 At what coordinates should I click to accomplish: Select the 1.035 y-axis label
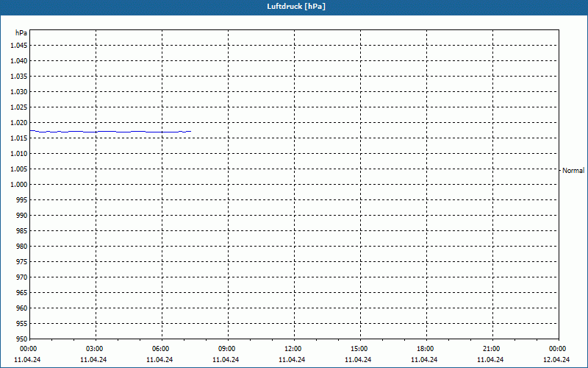click(19, 77)
